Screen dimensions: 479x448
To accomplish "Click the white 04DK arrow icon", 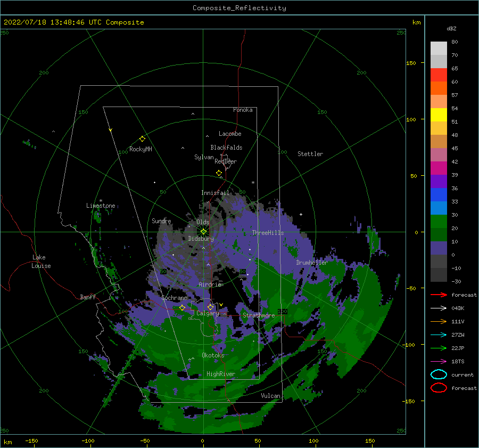I will (x=439, y=308).
